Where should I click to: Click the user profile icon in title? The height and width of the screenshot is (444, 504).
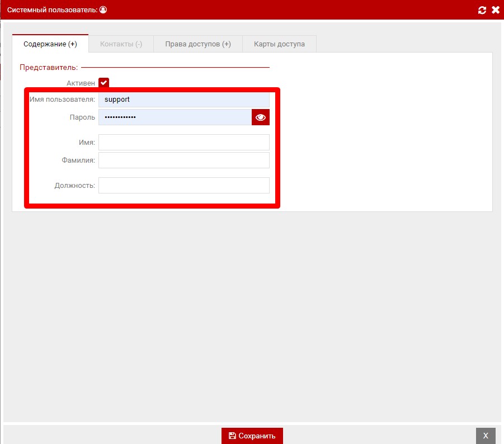pyautogui.click(x=103, y=10)
